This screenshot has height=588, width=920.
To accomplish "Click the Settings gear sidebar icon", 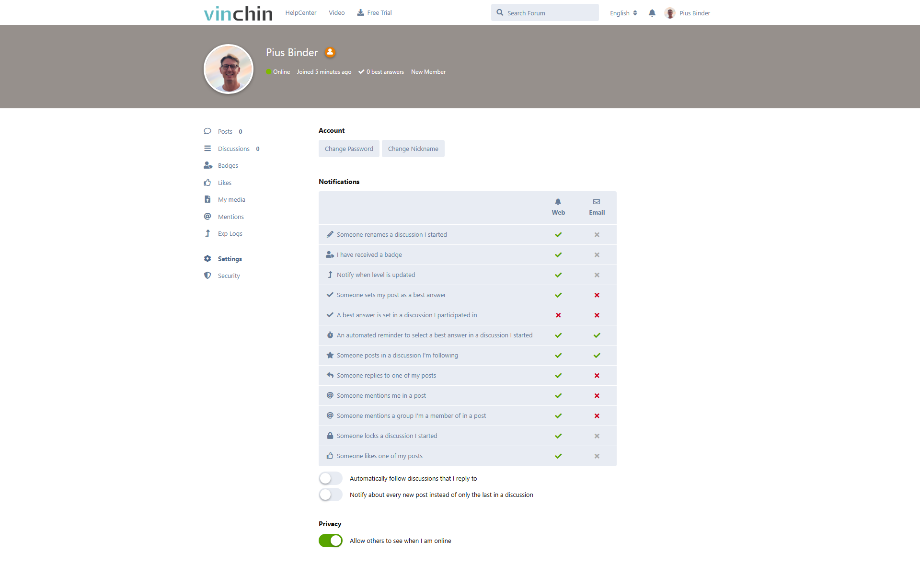I will (207, 259).
